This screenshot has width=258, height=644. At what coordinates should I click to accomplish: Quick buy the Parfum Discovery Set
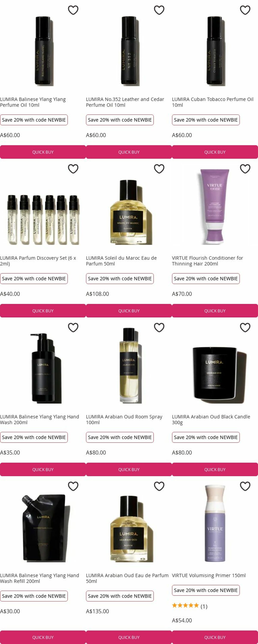pyautogui.click(x=43, y=311)
